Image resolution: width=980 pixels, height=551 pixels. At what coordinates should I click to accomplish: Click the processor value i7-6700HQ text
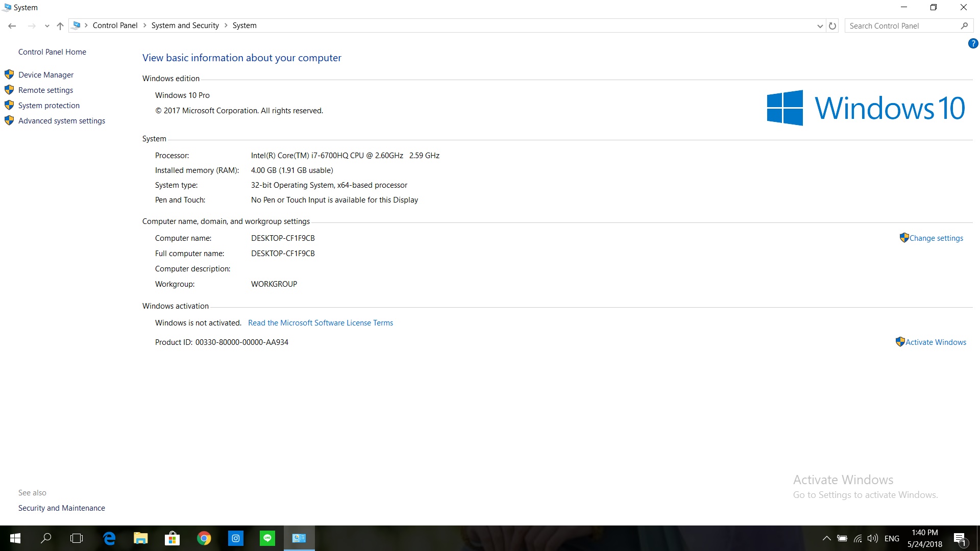point(345,156)
